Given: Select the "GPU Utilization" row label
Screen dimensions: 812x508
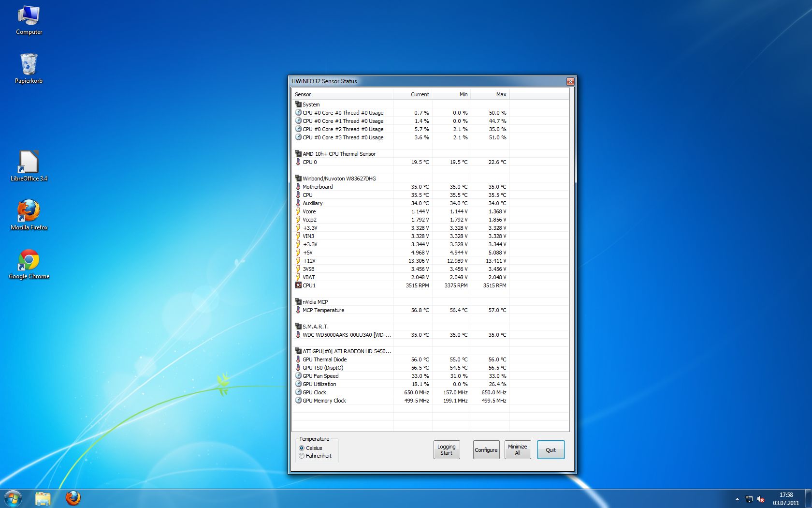Looking at the screenshot, I should coord(319,384).
